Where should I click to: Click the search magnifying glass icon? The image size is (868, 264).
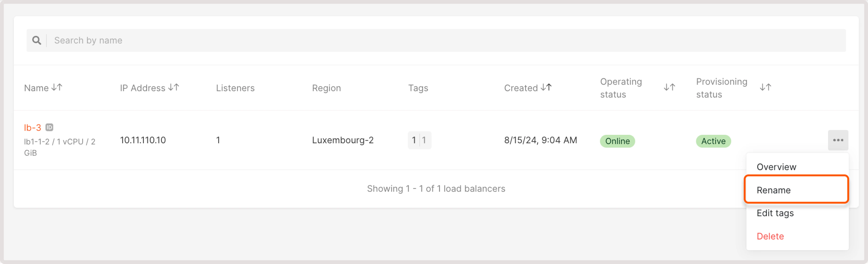[x=37, y=40]
